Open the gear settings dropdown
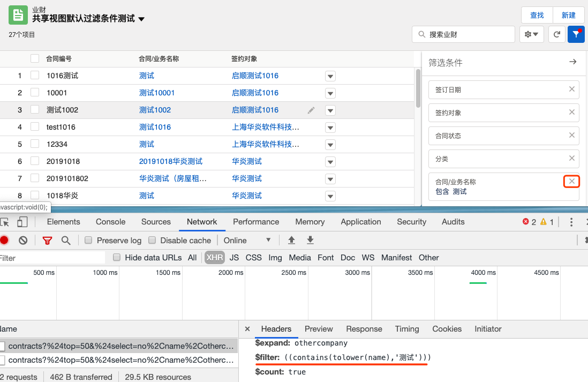Viewport: 588px width, 382px height. point(531,34)
